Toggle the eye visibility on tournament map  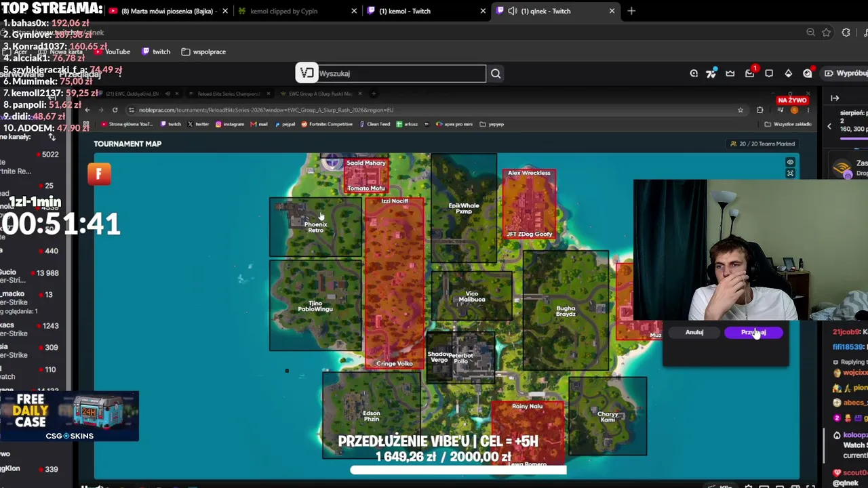coord(790,163)
